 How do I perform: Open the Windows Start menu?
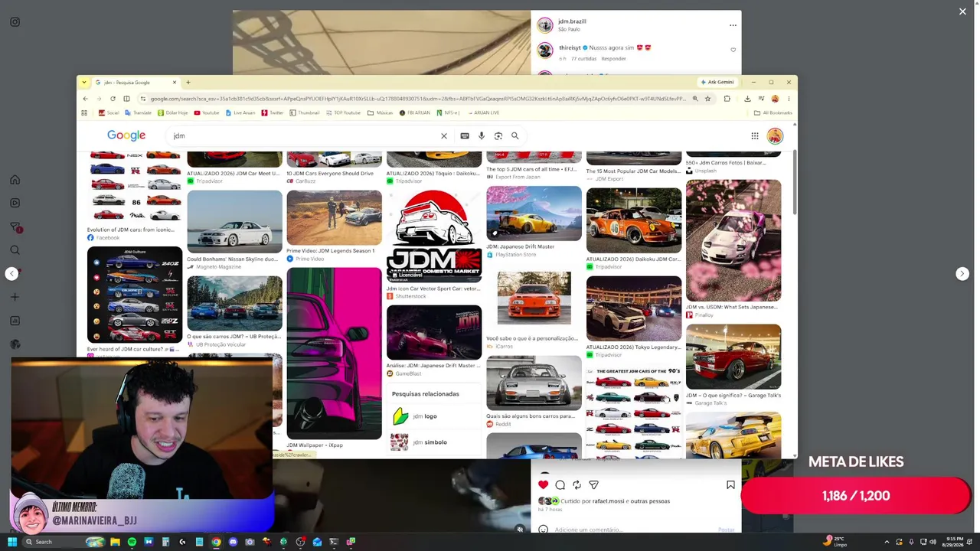tap(12, 542)
